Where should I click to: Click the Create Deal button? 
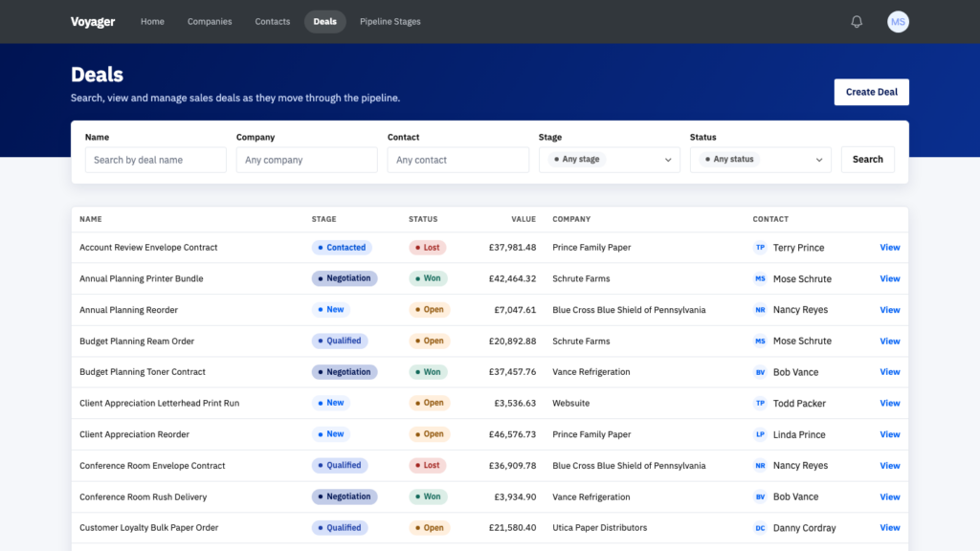click(x=871, y=92)
